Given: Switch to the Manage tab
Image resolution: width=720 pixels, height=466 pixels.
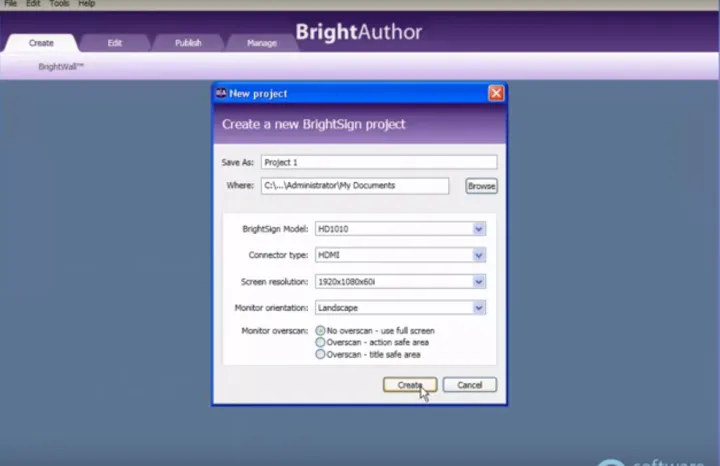Looking at the screenshot, I should 262,43.
